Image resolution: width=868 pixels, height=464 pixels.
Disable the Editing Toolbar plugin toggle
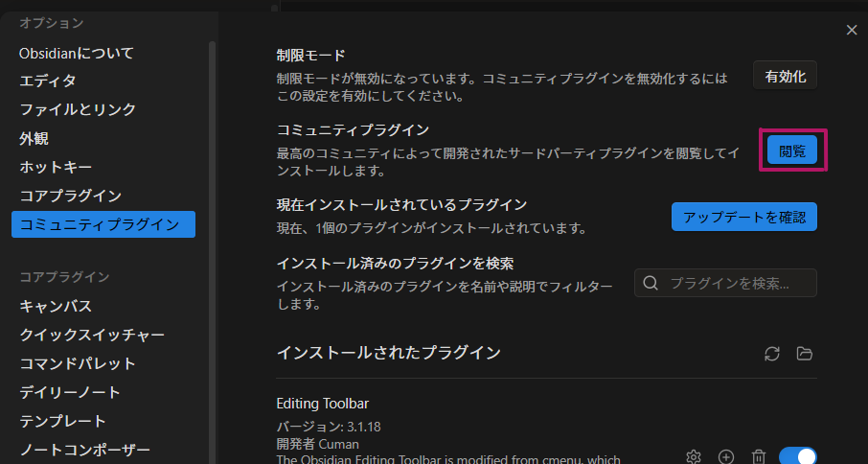(x=797, y=456)
